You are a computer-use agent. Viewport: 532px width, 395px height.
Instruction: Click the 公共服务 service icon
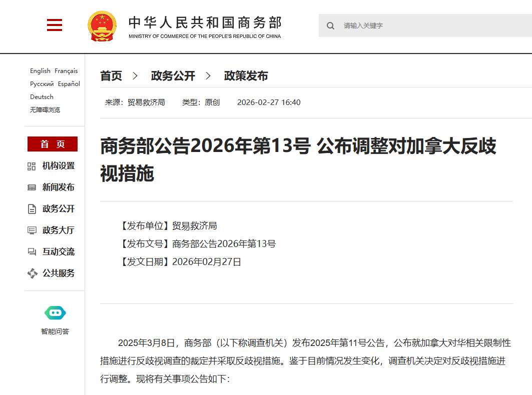tap(32, 273)
